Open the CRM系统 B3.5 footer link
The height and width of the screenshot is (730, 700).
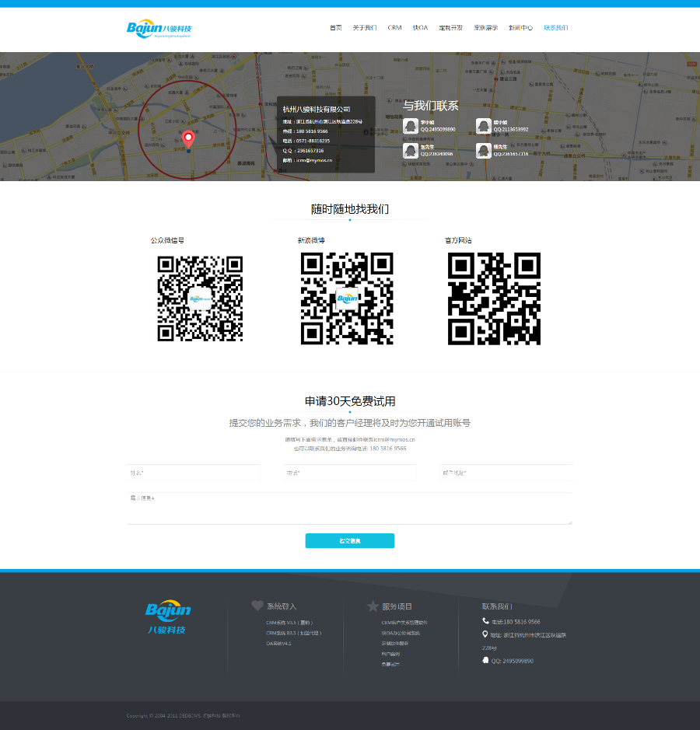point(293,633)
